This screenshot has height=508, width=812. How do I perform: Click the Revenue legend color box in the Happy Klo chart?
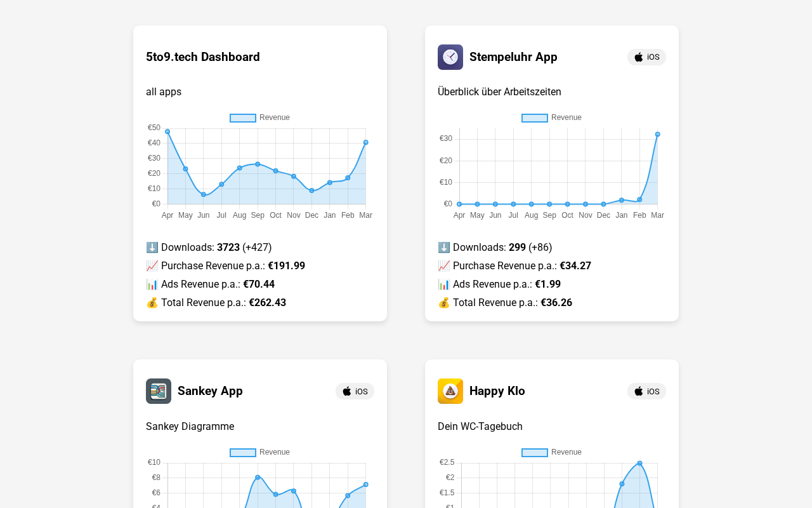click(535, 452)
